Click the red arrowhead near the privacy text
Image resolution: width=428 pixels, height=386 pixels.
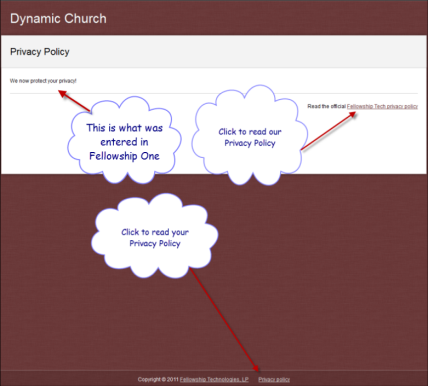pos(63,94)
